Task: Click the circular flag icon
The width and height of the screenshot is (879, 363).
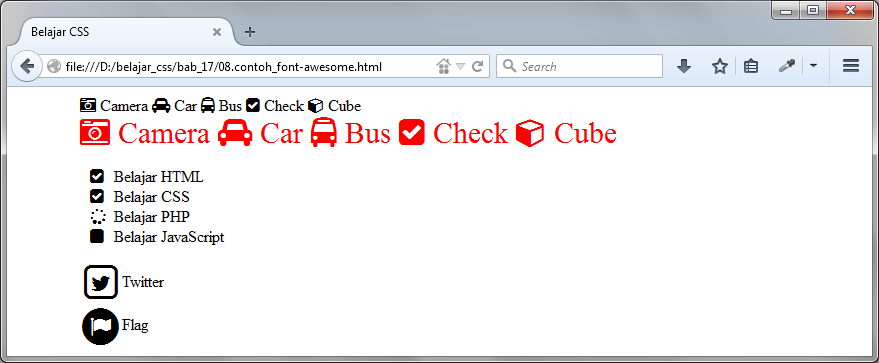Action: point(100,326)
